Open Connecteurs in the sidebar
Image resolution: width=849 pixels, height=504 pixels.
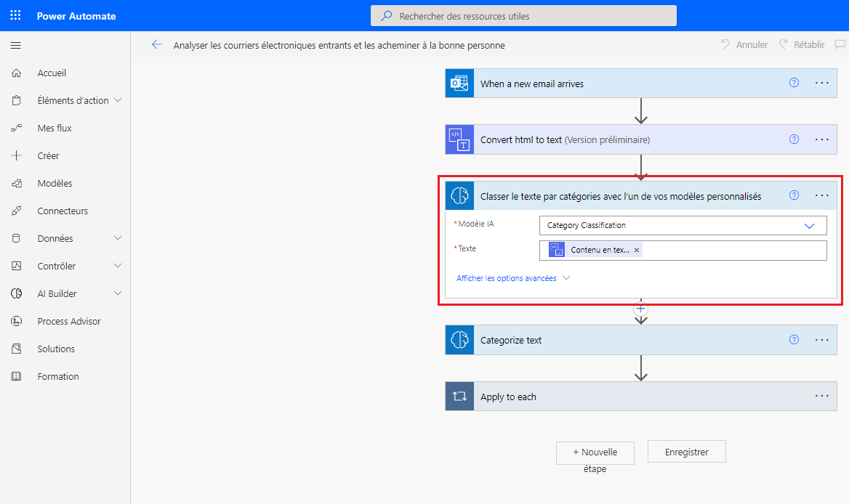point(63,211)
